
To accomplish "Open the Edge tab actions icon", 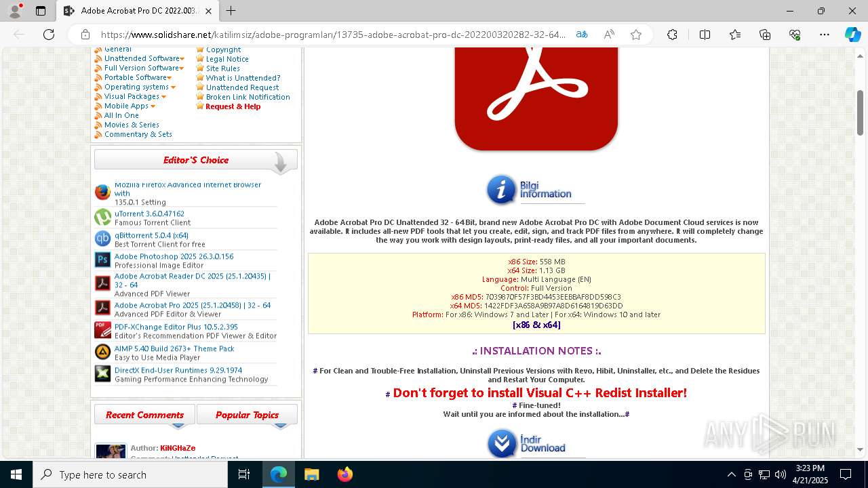I will tap(41, 11).
